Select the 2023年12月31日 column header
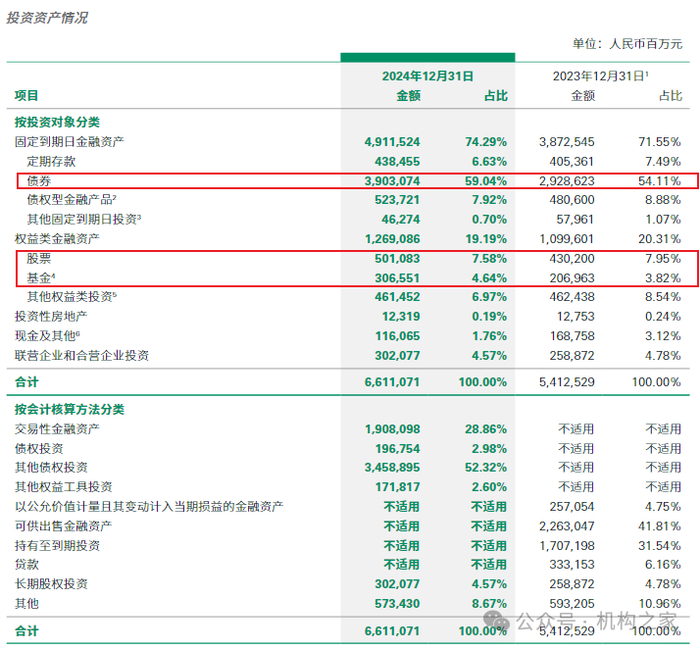Screen dimensions: 700x650 pos(600,76)
